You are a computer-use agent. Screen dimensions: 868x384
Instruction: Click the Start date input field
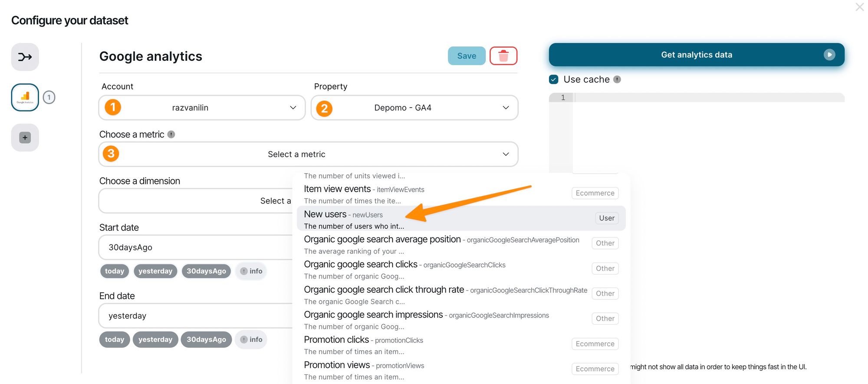195,247
